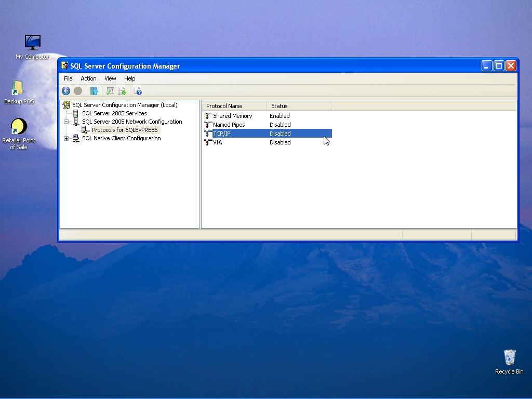Collapse SQL Server 2005 Network Configuration node
Screen dimensions: 532x399
[x=66, y=122]
